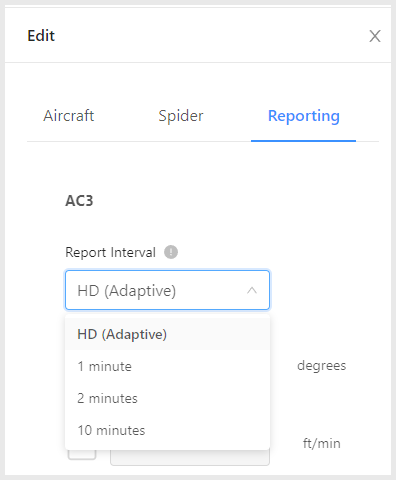Click the ft/min input field
Viewport: 396px width, 480px height.
(190, 457)
